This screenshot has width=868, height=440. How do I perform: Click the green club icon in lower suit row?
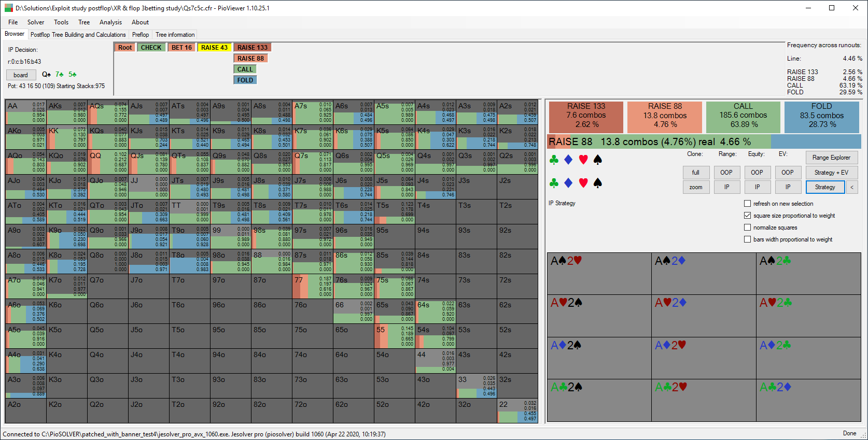(554, 183)
